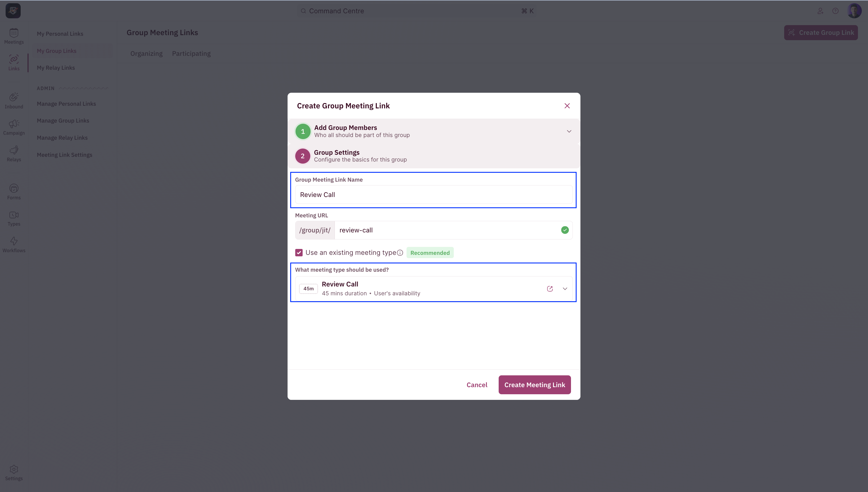Open the Relays section in sidebar
Image resolution: width=868 pixels, height=492 pixels.
coord(14,154)
